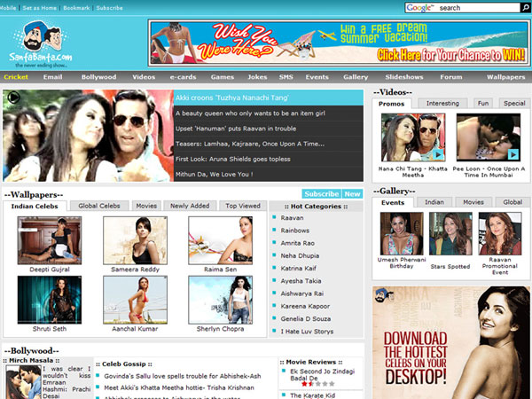Select headline Akki croons 'Tuzhya Nanachi Tang'
The height and width of the screenshot is (399, 532).
[x=269, y=98]
